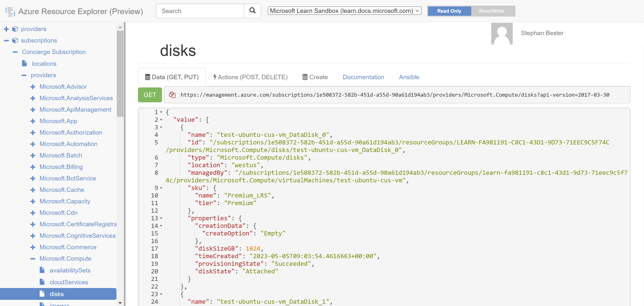Switch to Read/Write mode
The image size is (644, 306).
tap(492, 11)
